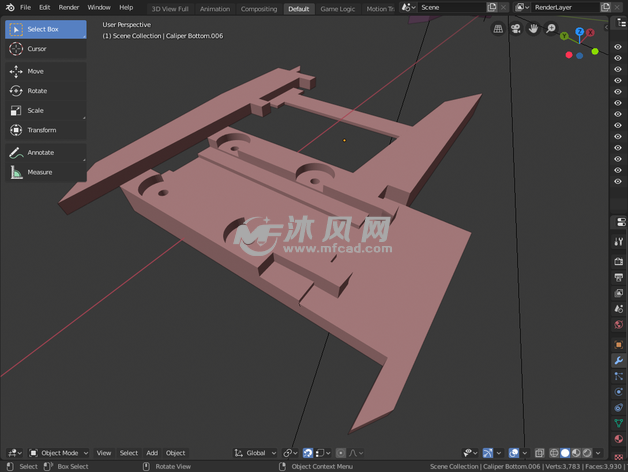Toggle snapping magnet in header

click(x=308, y=453)
